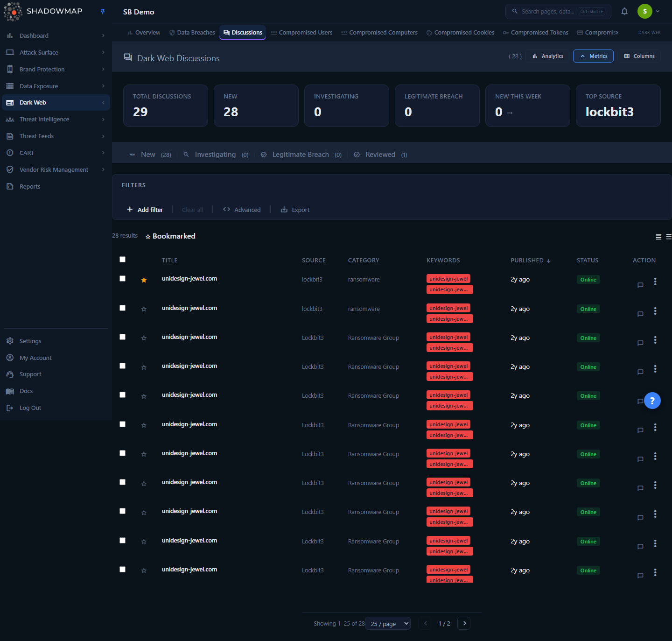
Task: Check the first lockbit3 row checkbox
Action: pyautogui.click(x=122, y=279)
